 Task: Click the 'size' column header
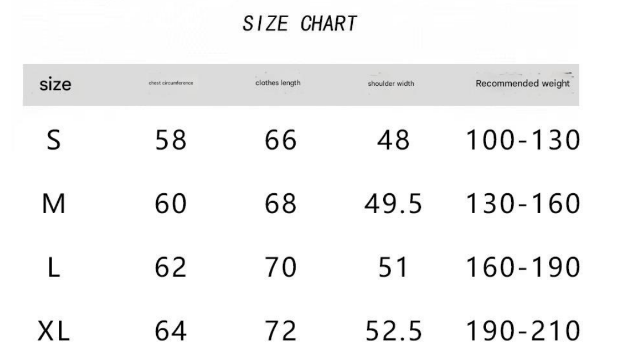tap(55, 85)
